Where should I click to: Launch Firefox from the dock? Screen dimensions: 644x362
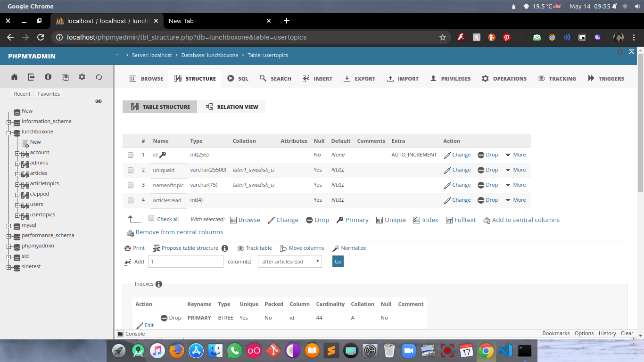coord(177,351)
